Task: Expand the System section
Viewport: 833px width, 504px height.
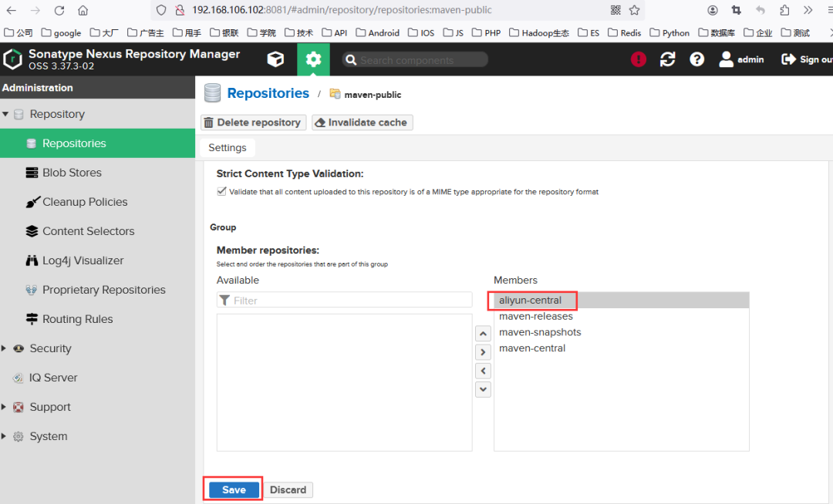Action: pyautogui.click(x=4, y=436)
